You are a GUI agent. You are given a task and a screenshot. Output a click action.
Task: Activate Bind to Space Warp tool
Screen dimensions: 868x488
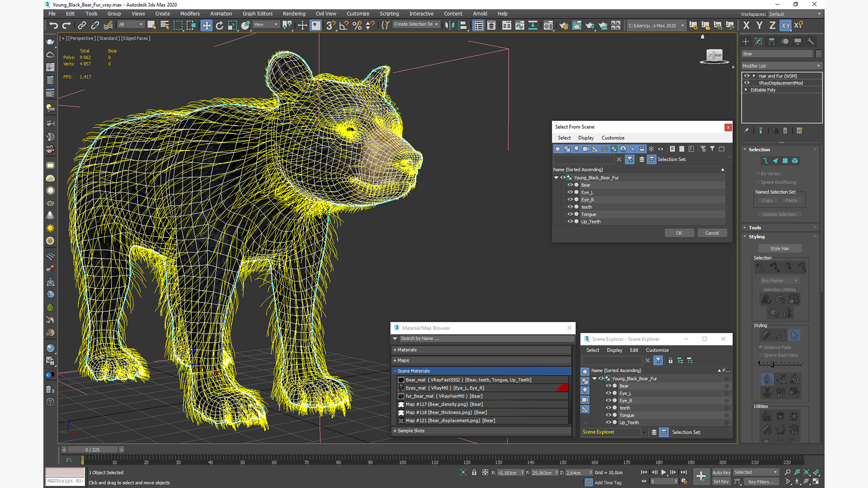pos(108,25)
